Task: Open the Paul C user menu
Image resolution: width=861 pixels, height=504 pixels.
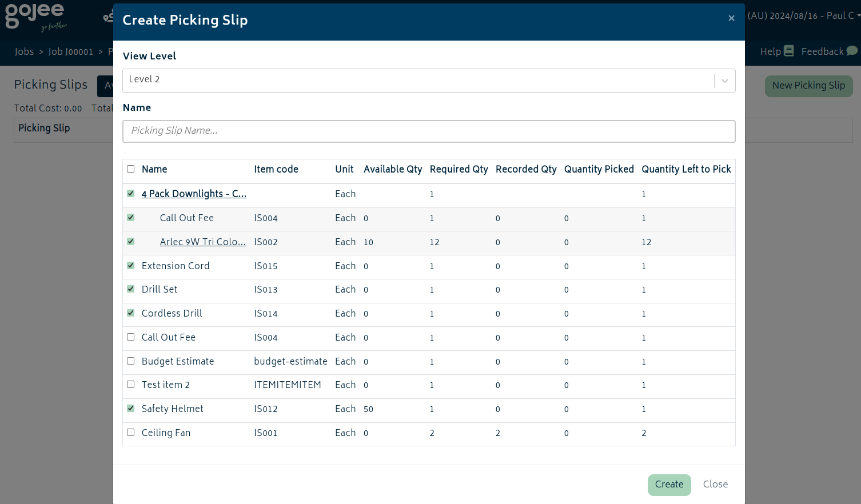Action: pos(804,15)
